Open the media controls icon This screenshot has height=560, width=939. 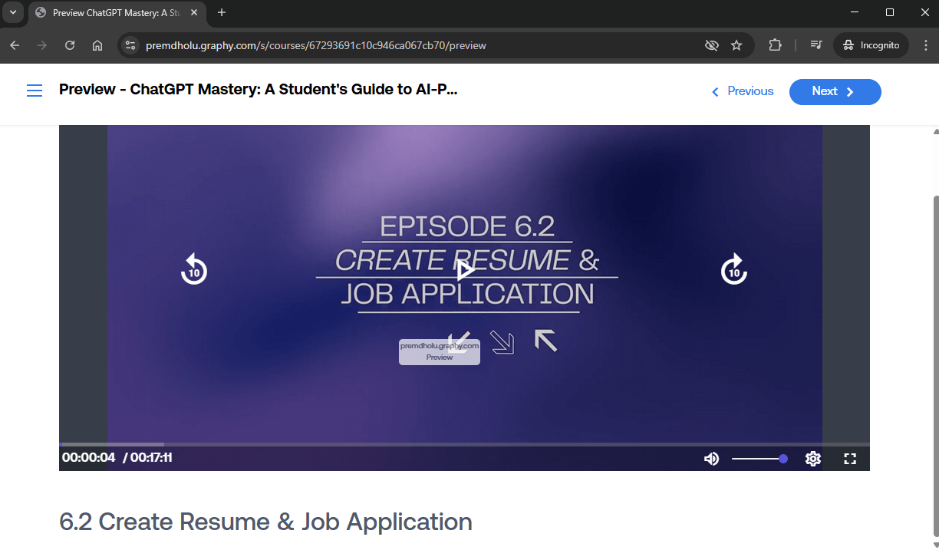(x=816, y=45)
